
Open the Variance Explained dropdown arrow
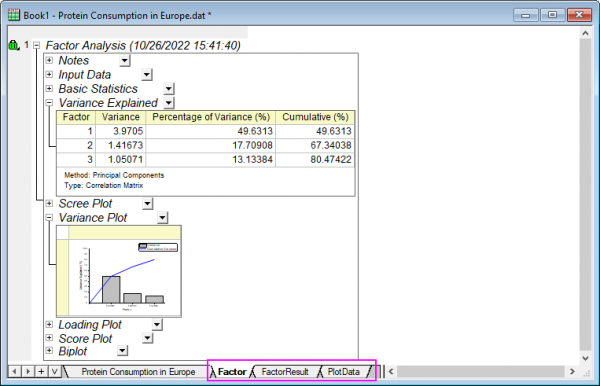click(x=169, y=103)
